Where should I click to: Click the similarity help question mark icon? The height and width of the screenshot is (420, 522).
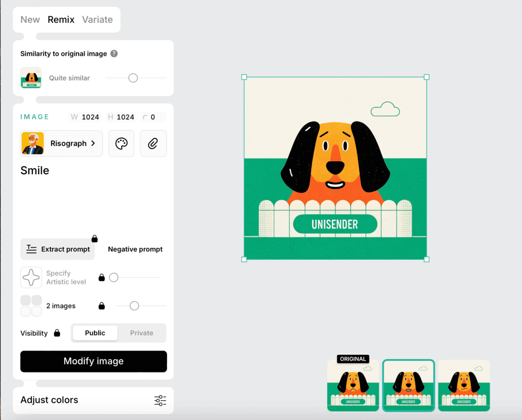(114, 54)
